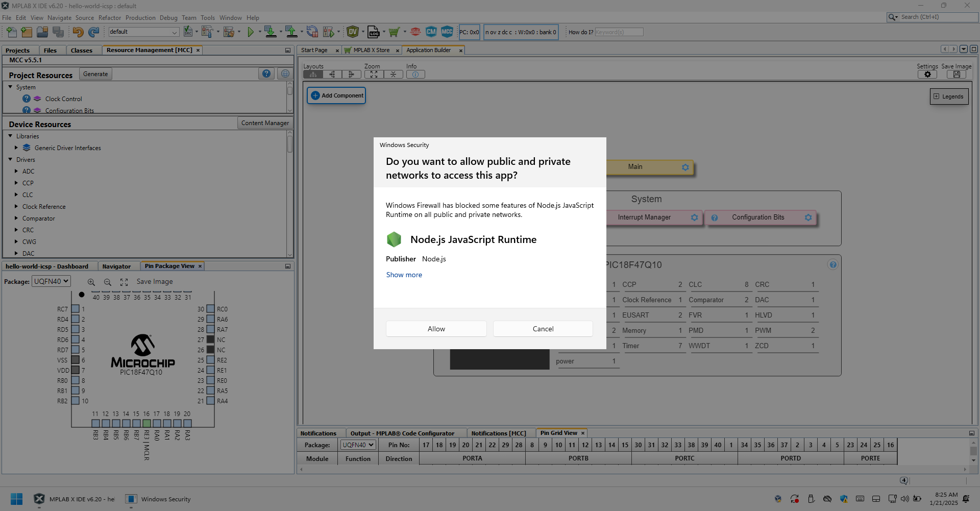Expand the ADC driver node
980x511 pixels.
pyautogui.click(x=16, y=172)
